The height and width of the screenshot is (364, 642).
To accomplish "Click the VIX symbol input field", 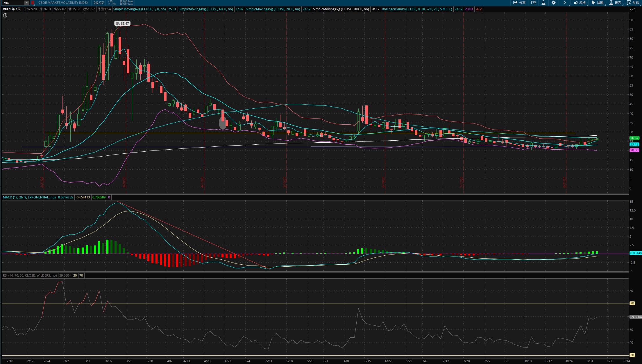I will (x=13, y=3).
